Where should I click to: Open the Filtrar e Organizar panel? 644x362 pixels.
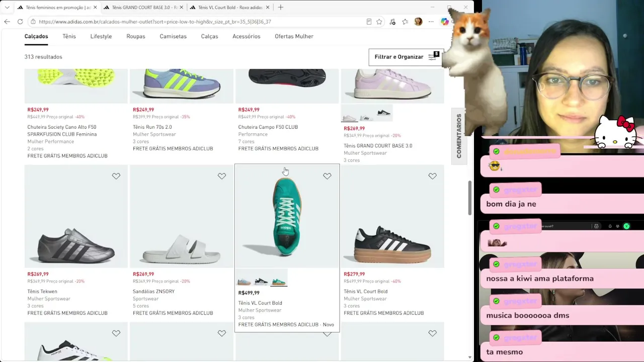tap(406, 57)
